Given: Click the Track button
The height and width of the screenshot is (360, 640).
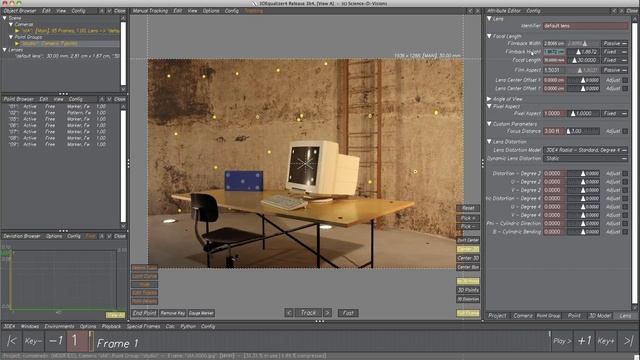Looking at the screenshot, I should coord(308,313).
